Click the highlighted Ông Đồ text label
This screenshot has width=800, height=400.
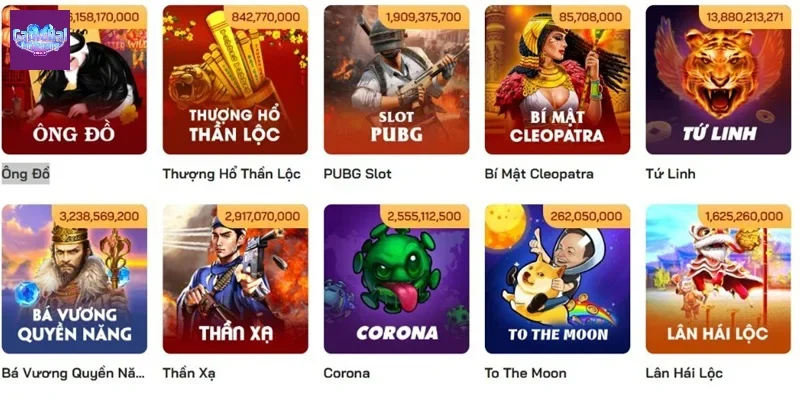coord(26,174)
